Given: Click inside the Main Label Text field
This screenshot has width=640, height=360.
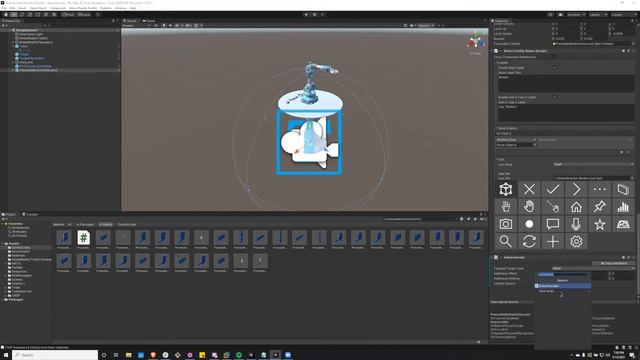Looking at the screenshot, I should [565, 84].
